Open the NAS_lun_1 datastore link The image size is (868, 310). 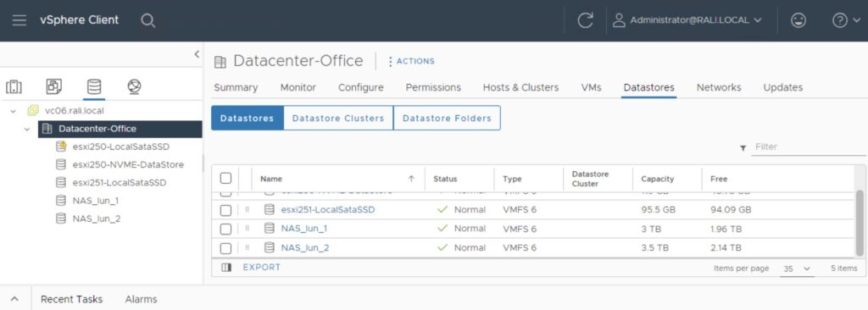click(x=304, y=229)
